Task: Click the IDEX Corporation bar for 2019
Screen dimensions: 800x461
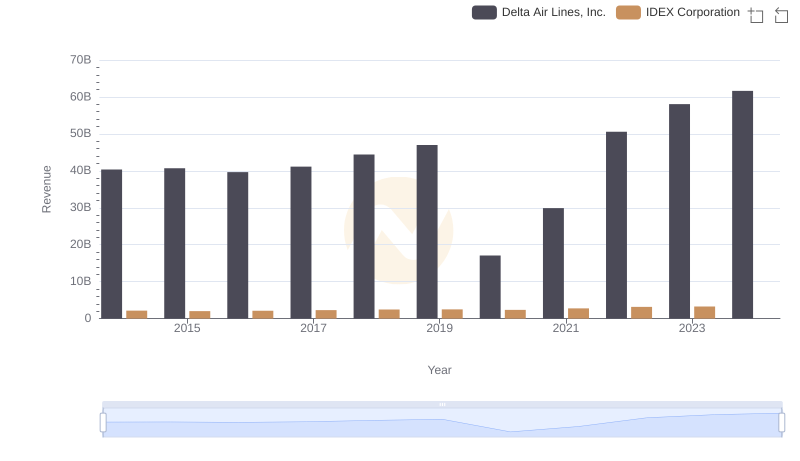Action: coord(452,314)
